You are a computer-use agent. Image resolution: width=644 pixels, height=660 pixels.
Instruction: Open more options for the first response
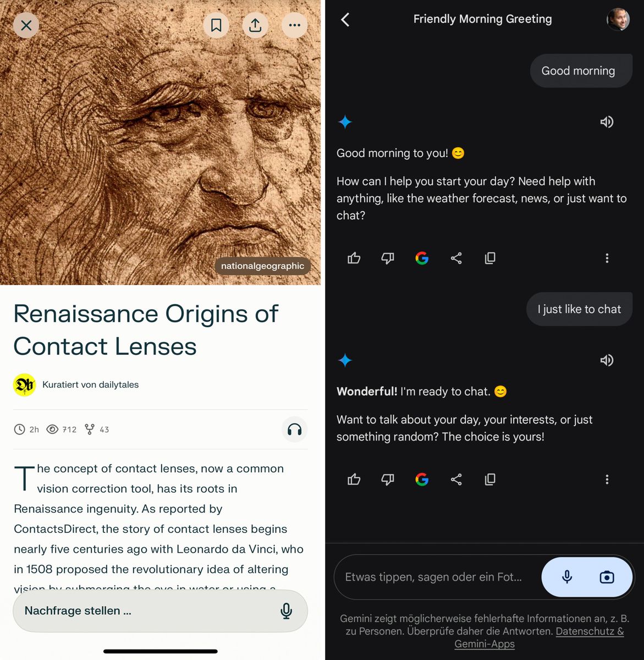coord(607,258)
